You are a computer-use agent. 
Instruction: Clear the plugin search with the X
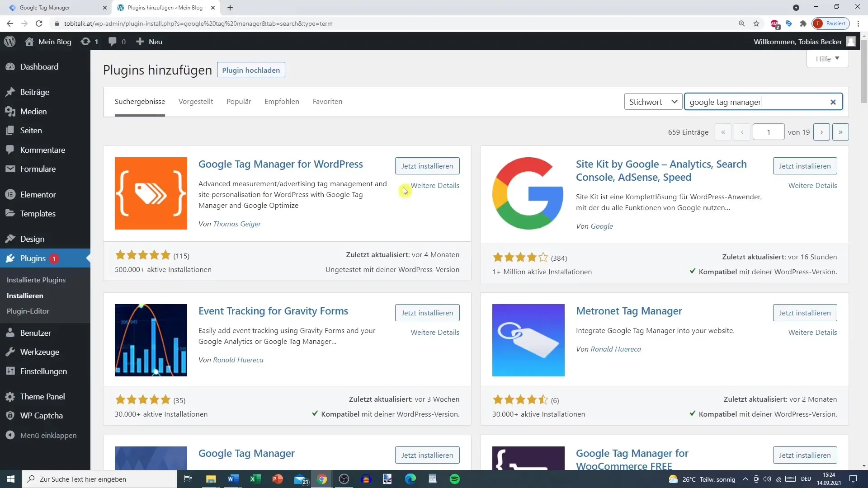click(x=833, y=102)
